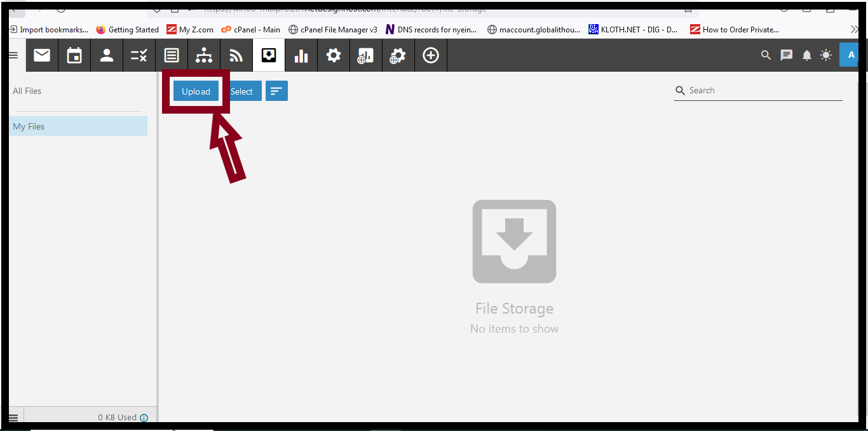Open the Calendar icon in the top bar
Viewport: 868px width, 431px height.
(74, 55)
